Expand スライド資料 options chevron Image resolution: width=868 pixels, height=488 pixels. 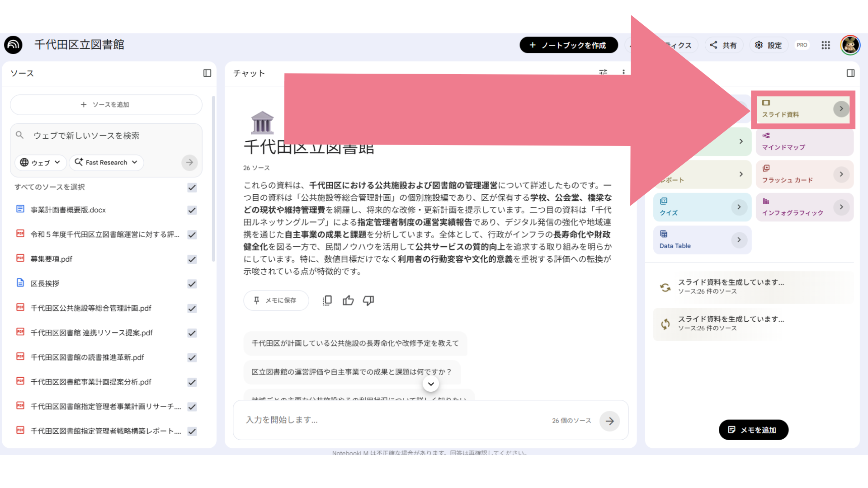pos(841,109)
